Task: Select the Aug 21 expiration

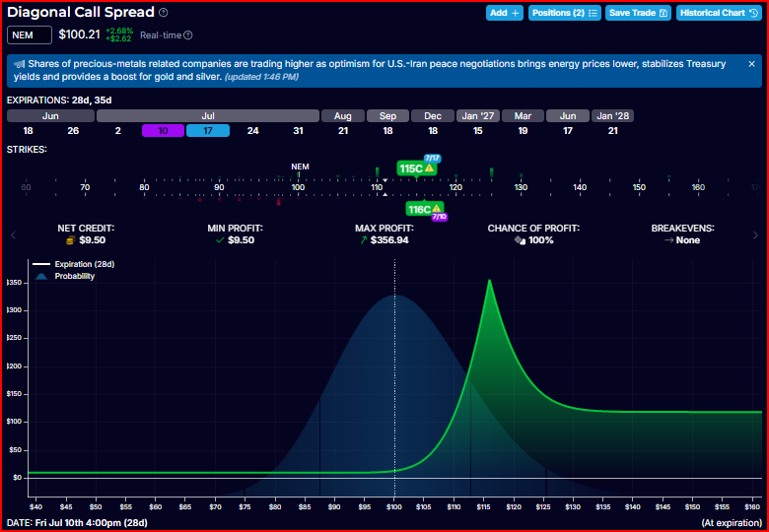Action: coord(343,131)
